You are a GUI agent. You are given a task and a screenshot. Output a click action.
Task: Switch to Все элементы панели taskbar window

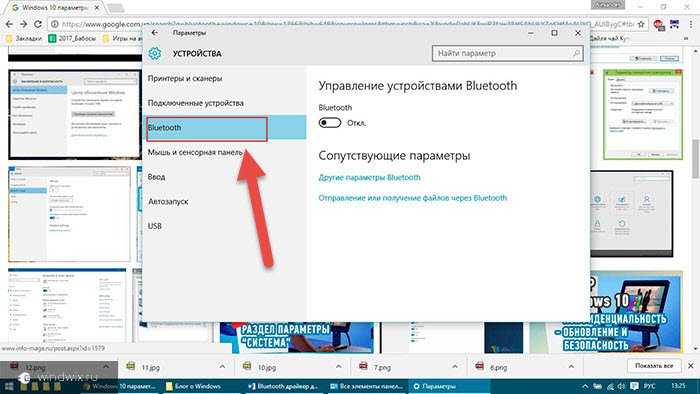[x=367, y=386]
